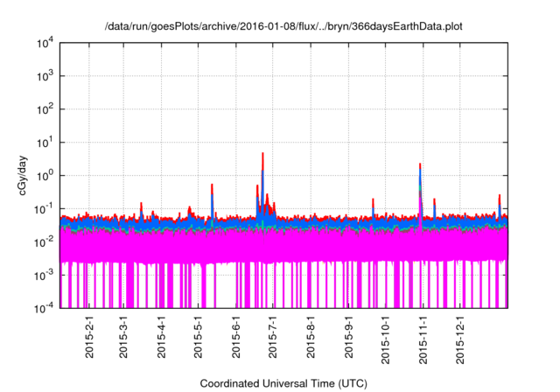The width and height of the screenshot is (560, 392).
Task: Click the Coordinated Universal Time axis label
Action: 283,383
